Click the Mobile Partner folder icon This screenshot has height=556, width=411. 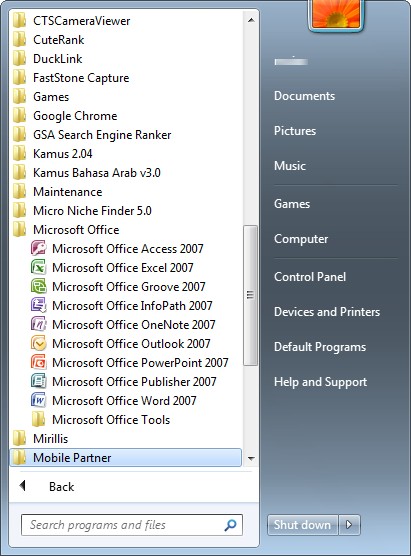click(19, 457)
